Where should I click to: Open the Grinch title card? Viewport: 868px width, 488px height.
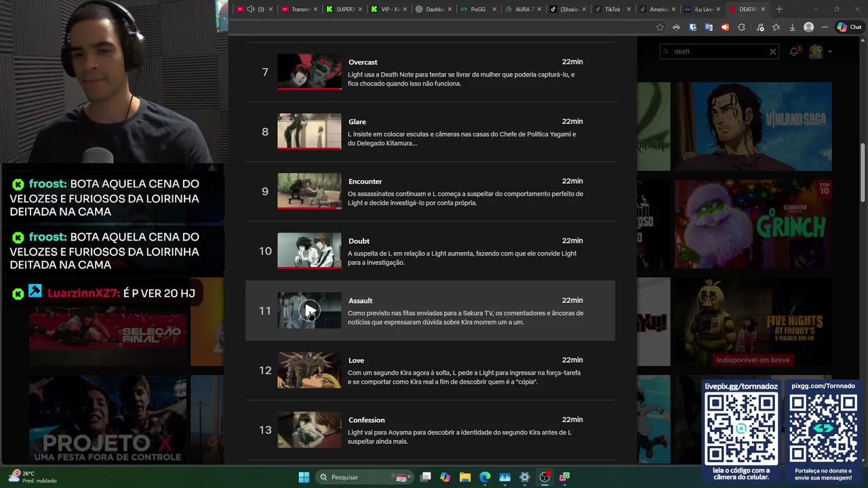(x=753, y=224)
